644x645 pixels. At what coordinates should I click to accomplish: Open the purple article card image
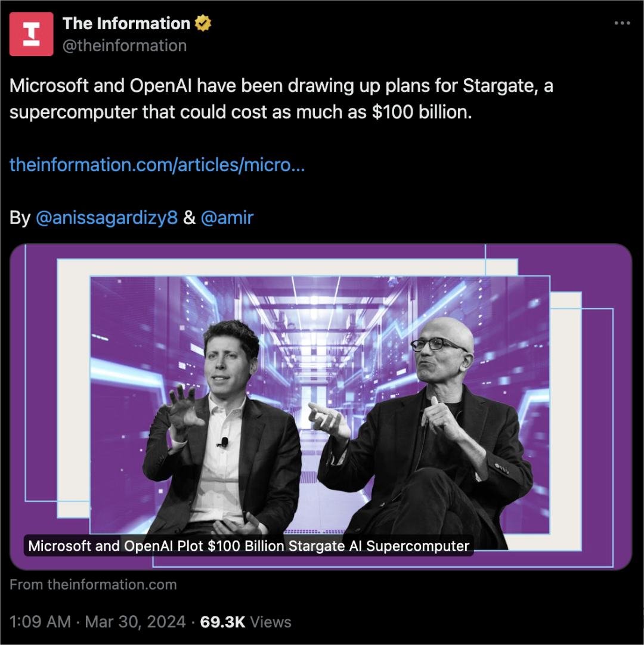click(x=321, y=407)
